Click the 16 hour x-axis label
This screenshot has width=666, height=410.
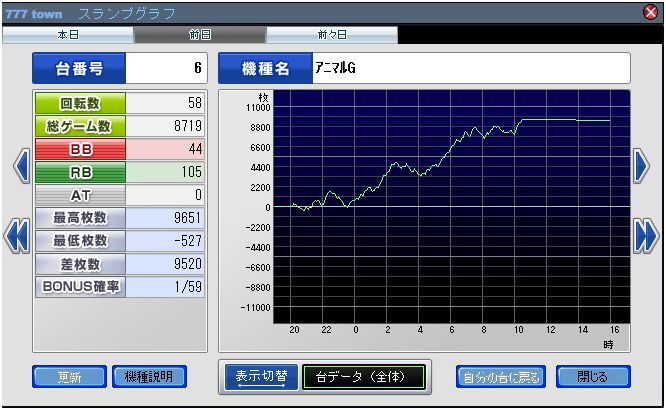[614, 330]
